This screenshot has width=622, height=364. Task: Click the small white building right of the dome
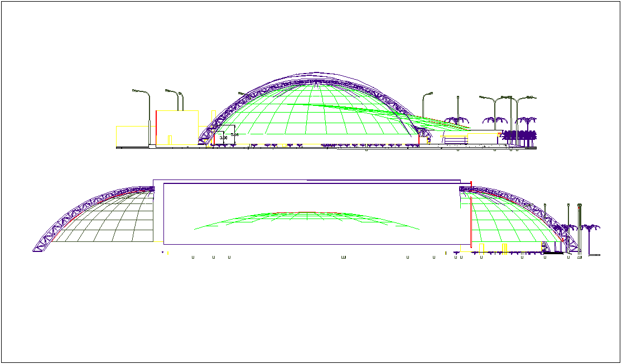tap(456, 138)
